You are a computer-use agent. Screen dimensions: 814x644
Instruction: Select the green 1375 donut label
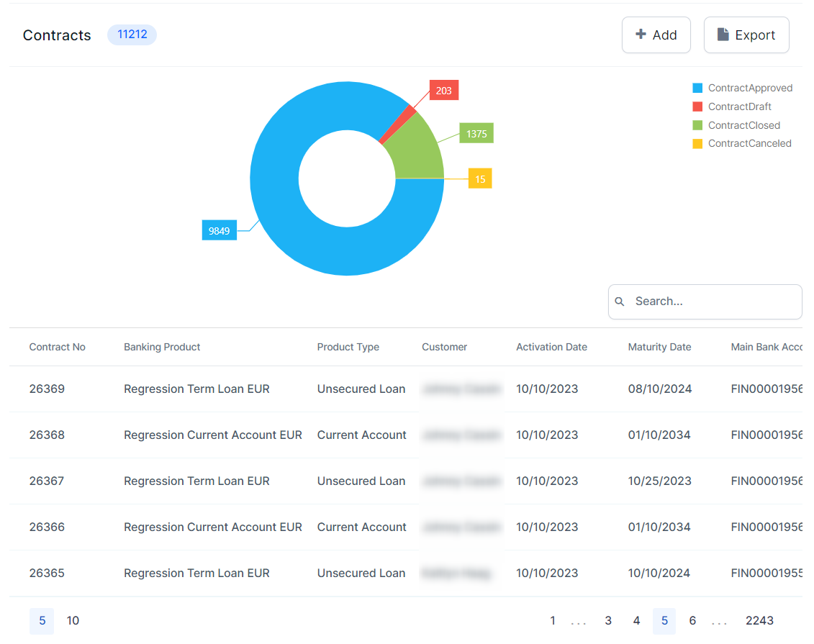coord(476,134)
